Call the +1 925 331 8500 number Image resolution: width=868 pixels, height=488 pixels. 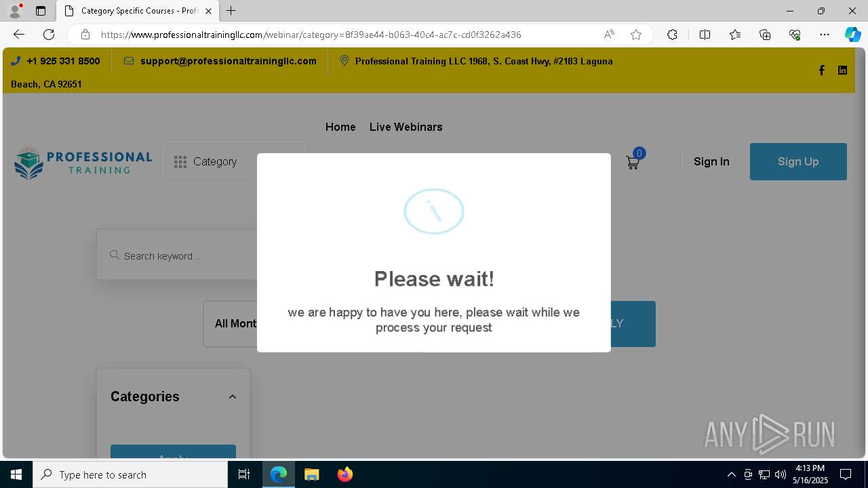point(63,61)
